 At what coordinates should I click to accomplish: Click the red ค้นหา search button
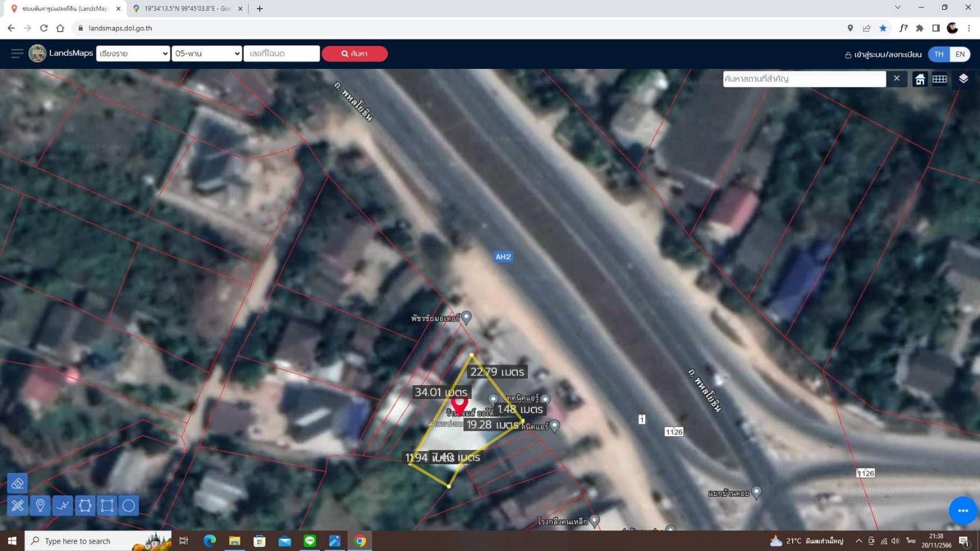pos(354,53)
